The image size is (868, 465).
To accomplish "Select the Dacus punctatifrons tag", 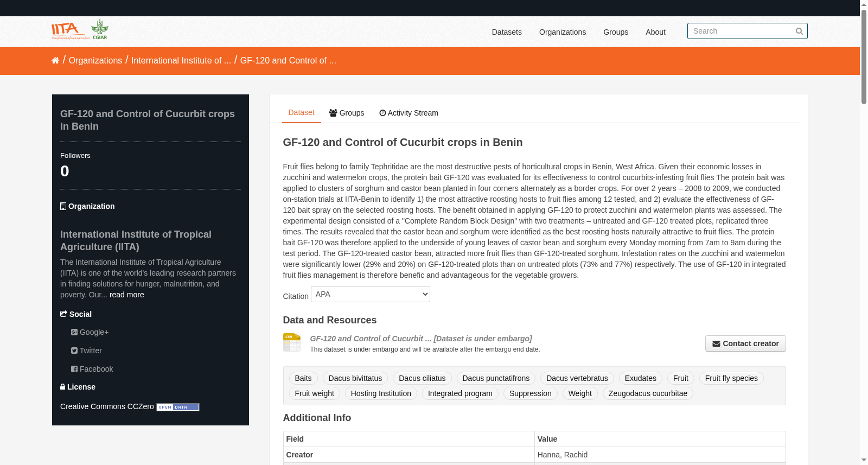I will pos(496,378).
